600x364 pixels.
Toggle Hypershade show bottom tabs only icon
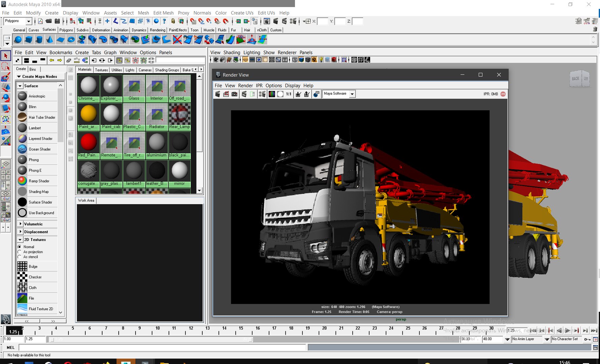click(34, 60)
